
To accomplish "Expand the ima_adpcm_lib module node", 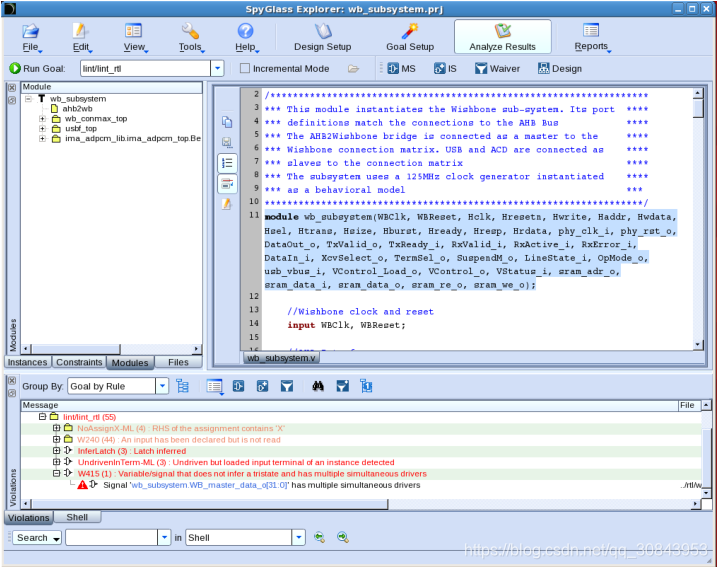I will click(x=42, y=138).
